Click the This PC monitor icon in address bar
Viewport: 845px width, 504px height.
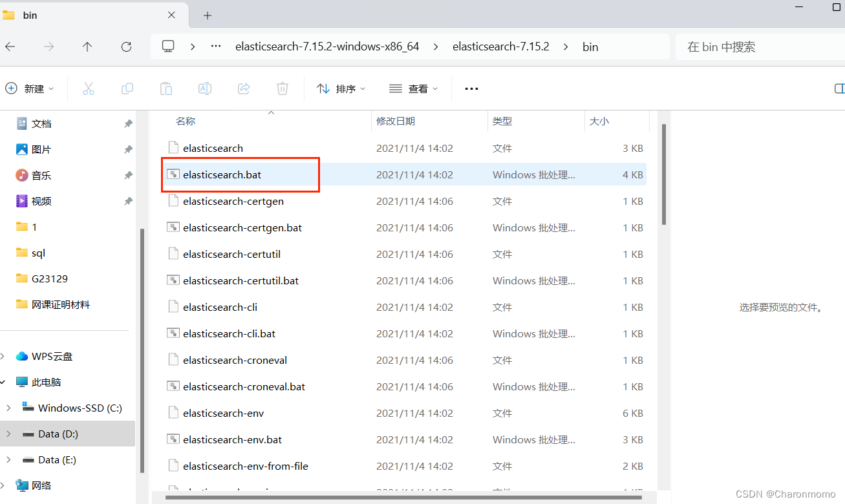pyautogui.click(x=168, y=47)
